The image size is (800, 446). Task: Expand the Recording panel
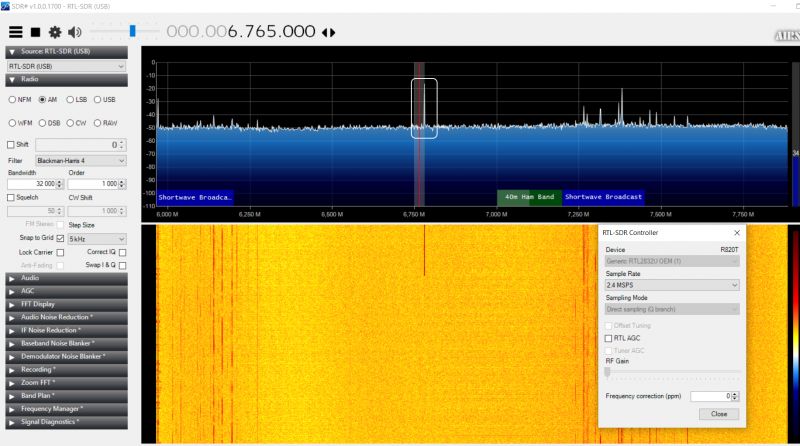coord(66,370)
